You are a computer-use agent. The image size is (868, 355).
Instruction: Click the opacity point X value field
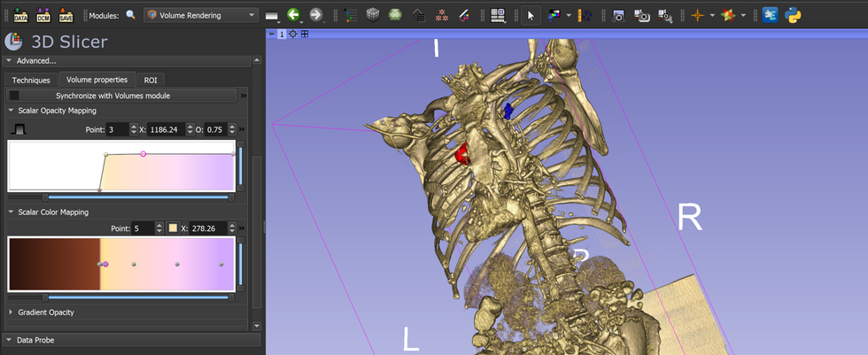[x=166, y=130]
